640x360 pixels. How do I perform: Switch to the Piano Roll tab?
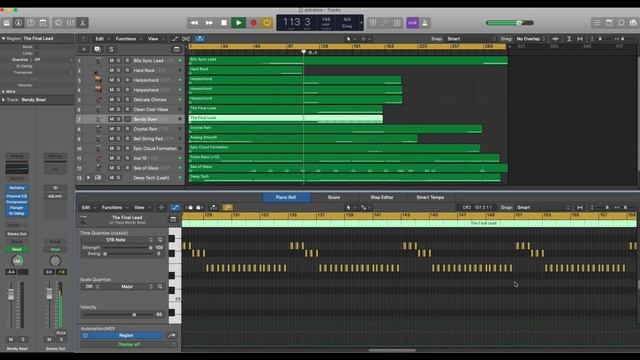tap(286, 198)
